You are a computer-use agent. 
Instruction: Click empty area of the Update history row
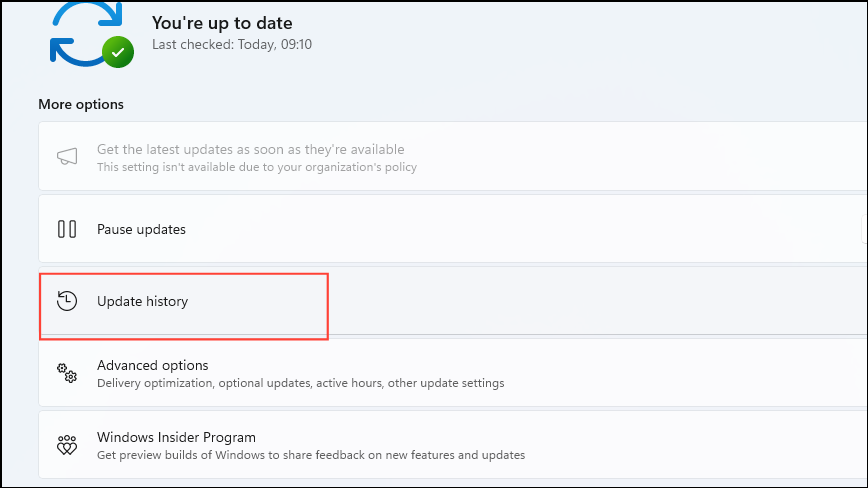pos(554,301)
